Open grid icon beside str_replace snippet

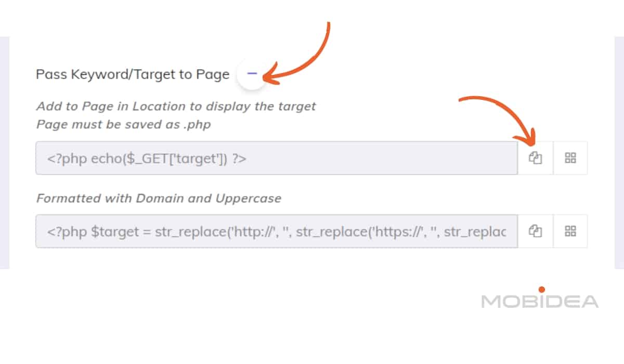coord(570,231)
